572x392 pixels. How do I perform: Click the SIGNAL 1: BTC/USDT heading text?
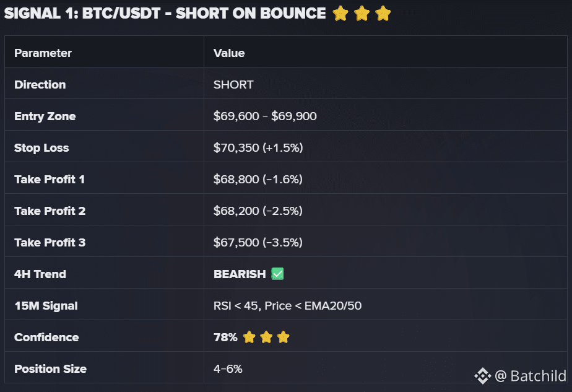(82, 13)
